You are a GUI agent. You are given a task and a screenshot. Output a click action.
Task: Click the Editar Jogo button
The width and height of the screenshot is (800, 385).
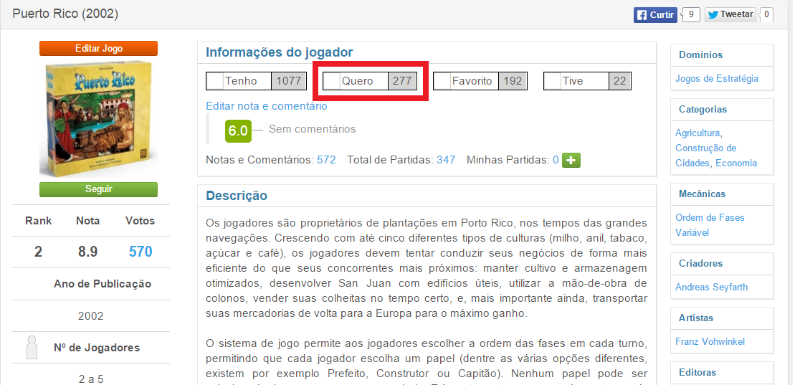[x=98, y=48]
